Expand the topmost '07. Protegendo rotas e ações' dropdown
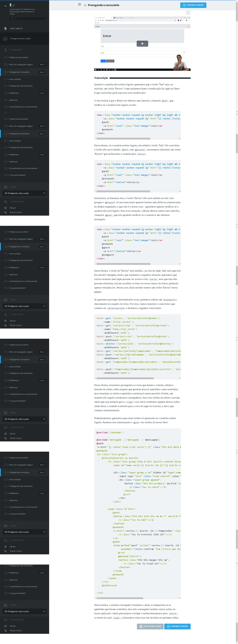Image resolution: width=238 pixels, height=644 pixels. click(24, 193)
